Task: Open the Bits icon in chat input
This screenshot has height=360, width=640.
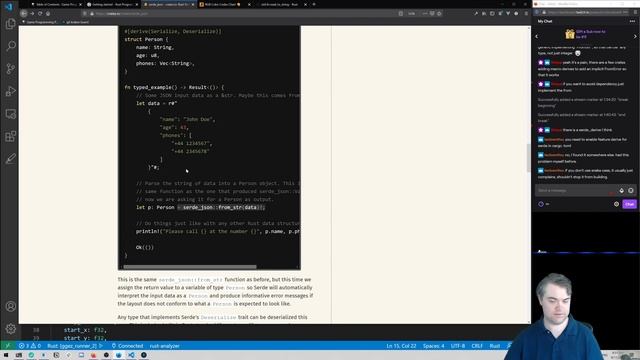Action: [621, 190]
